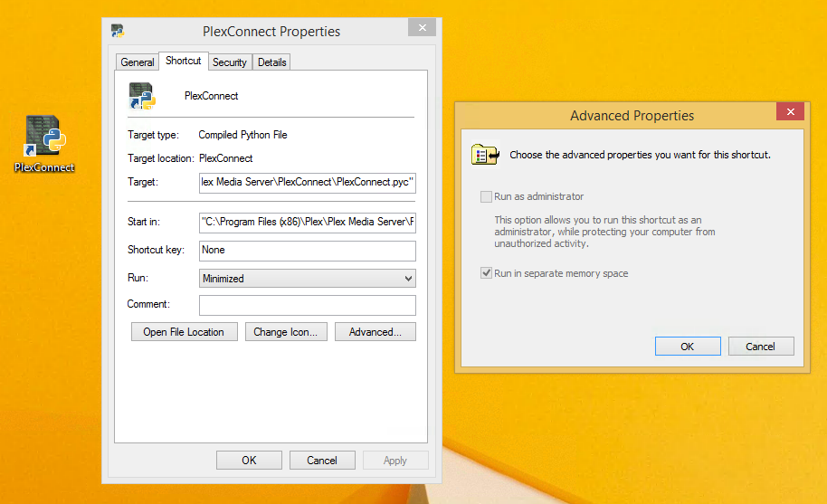Open the Security tab
This screenshot has height=504, width=827.
point(230,62)
